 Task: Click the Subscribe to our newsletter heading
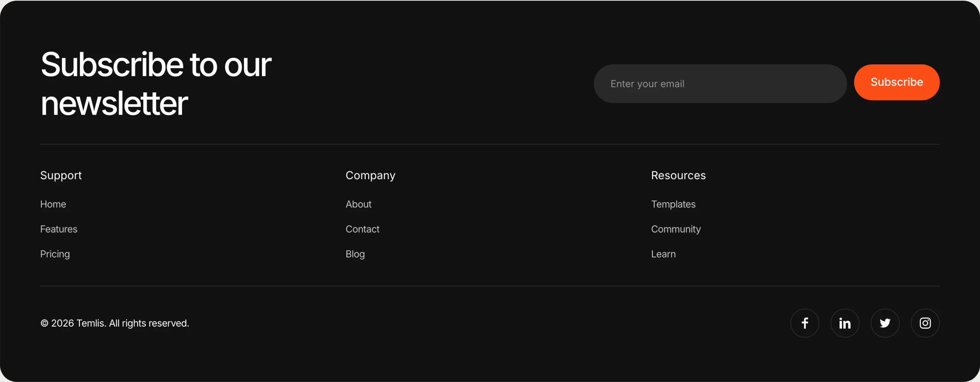coord(156,84)
